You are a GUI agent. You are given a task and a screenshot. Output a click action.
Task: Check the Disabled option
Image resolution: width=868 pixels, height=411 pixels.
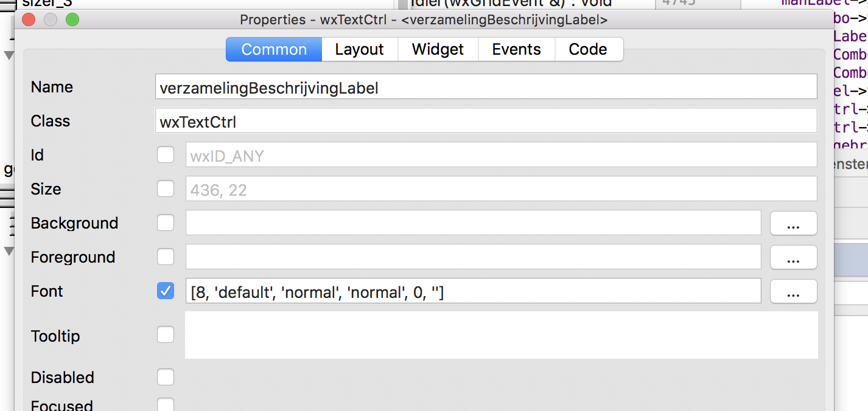(165, 377)
